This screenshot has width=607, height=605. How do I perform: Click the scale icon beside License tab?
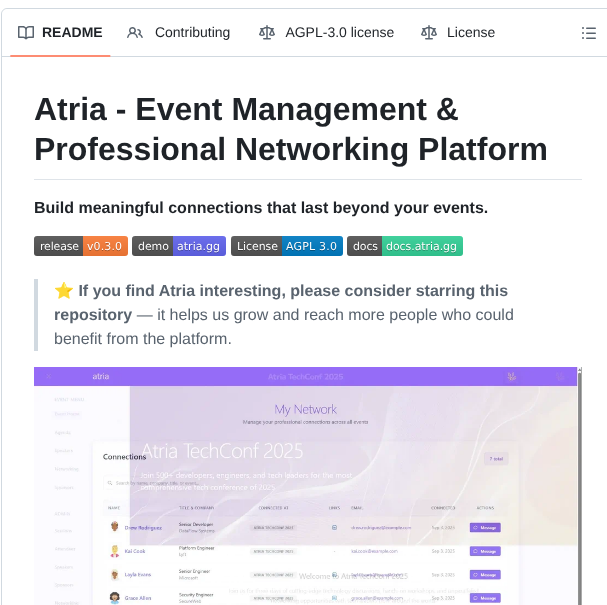click(429, 33)
